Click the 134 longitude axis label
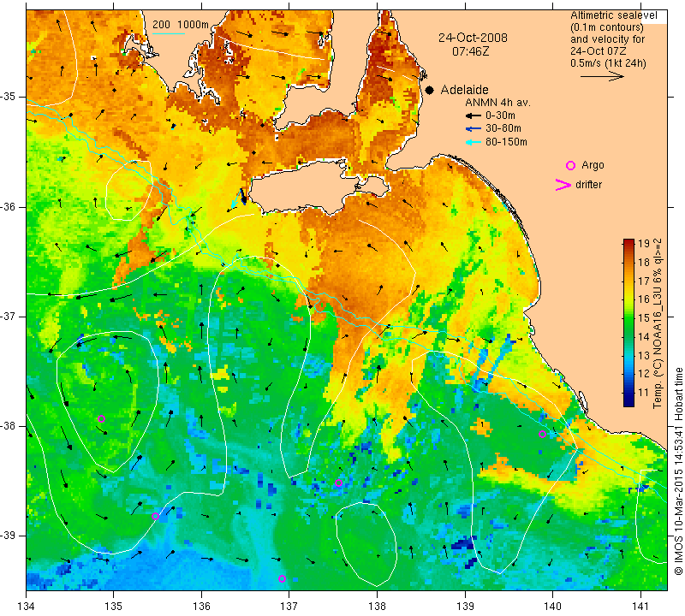Image resolution: width=685 pixels, height=616 pixels. (x=27, y=606)
